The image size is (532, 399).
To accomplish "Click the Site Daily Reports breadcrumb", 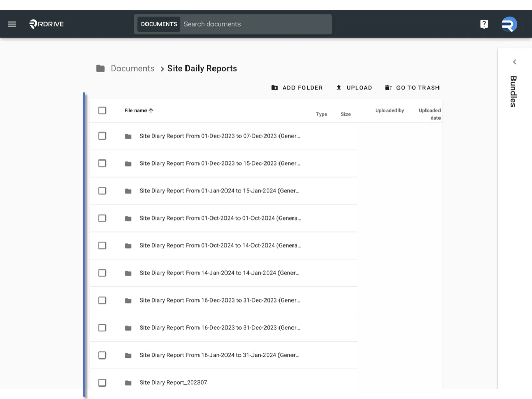I will 202,68.
